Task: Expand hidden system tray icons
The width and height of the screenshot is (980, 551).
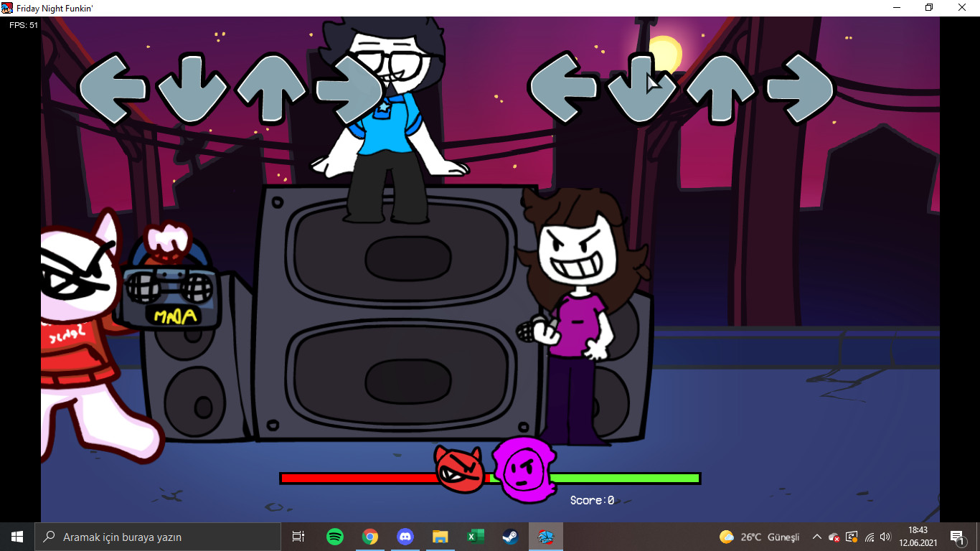Action: point(816,536)
